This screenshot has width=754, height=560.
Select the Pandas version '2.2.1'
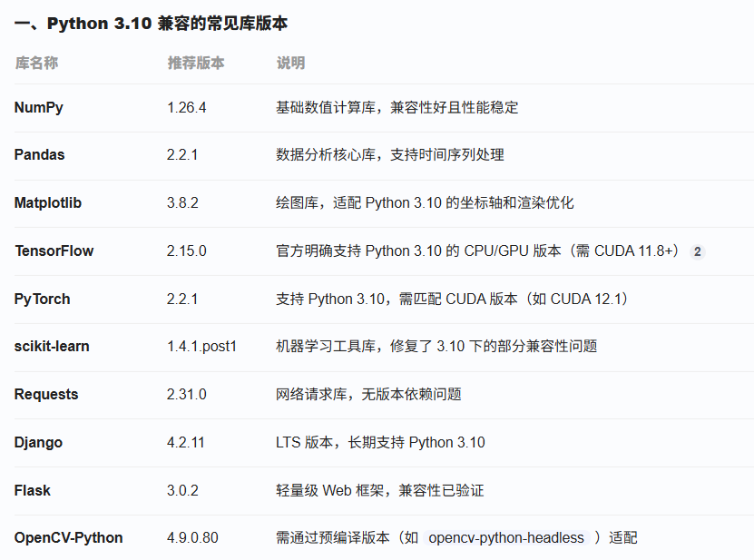coord(182,154)
